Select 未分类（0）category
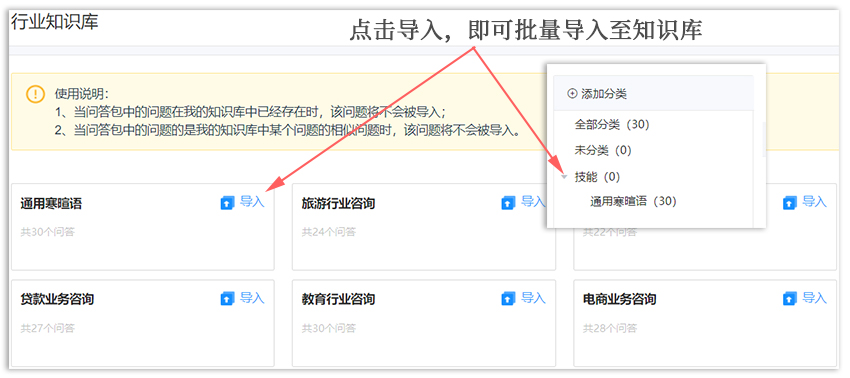 [603, 150]
